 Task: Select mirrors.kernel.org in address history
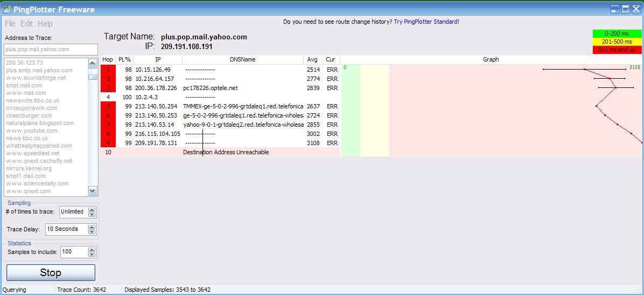coord(29,168)
